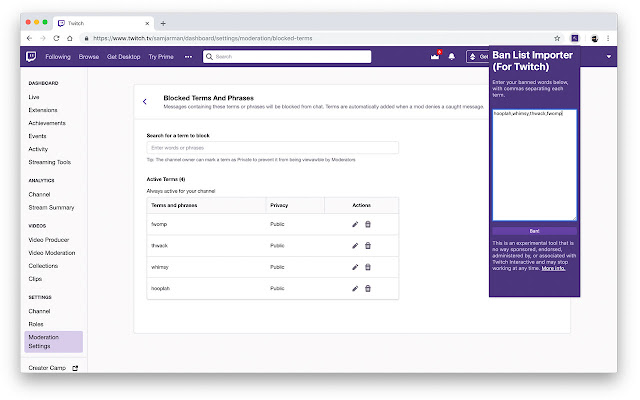This screenshot has width=640, height=400.
Task: Click the 'whimsy' term text
Action: [160, 267]
